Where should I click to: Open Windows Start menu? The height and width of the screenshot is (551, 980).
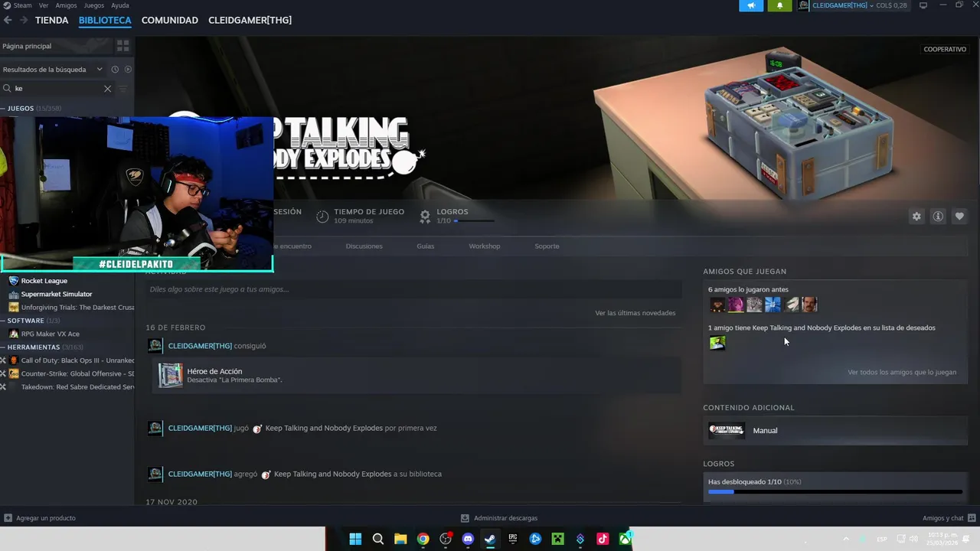tap(355, 539)
